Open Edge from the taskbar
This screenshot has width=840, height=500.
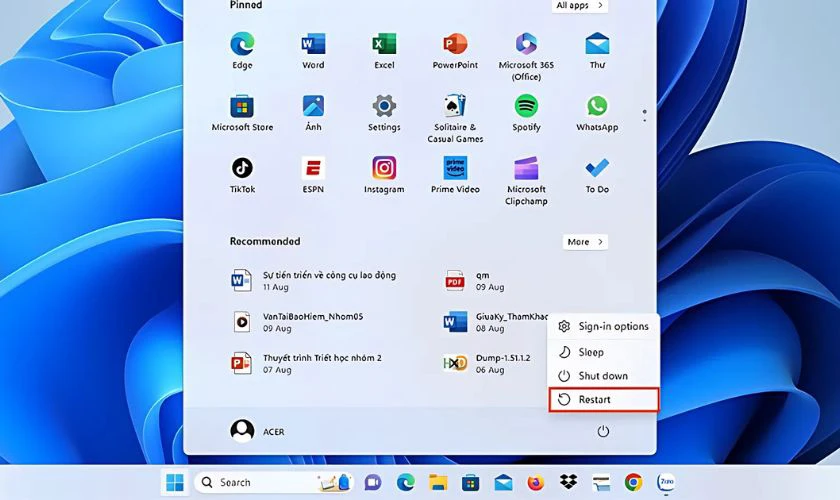tap(406, 483)
